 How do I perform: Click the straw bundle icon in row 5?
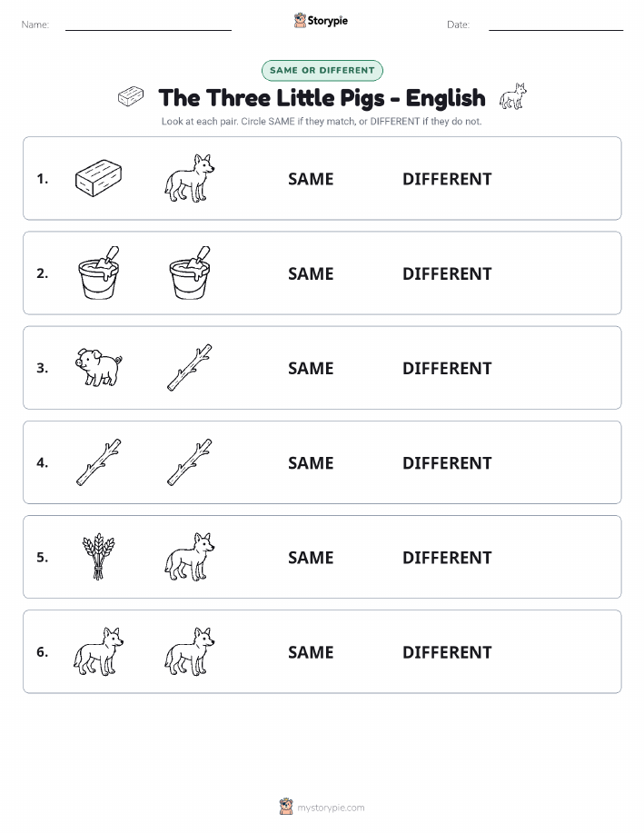coord(98,556)
